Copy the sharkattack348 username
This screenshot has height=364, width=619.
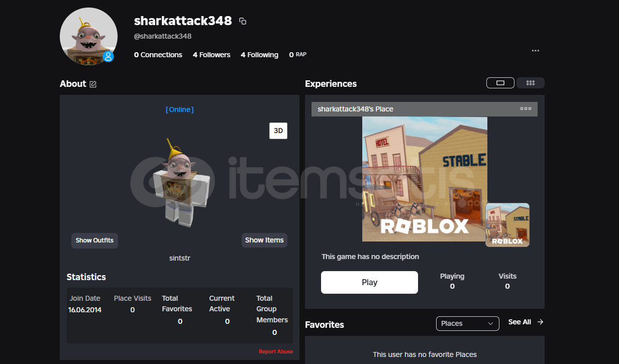[243, 21]
